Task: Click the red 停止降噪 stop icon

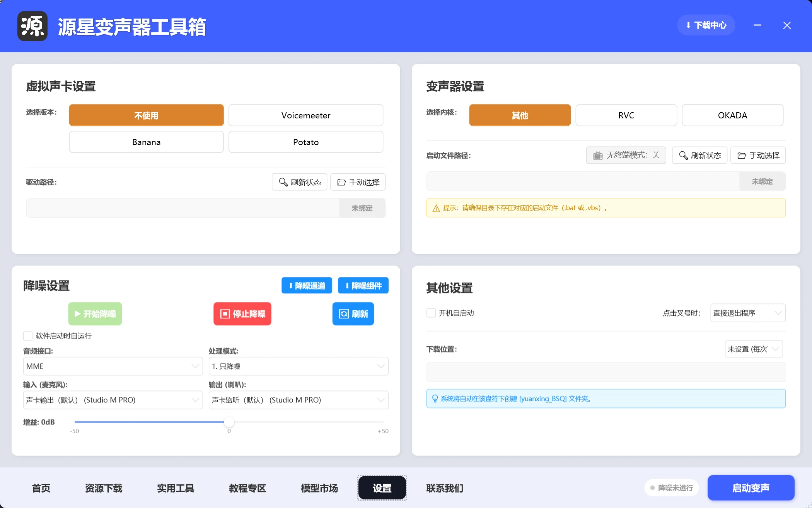Action: (x=225, y=314)
